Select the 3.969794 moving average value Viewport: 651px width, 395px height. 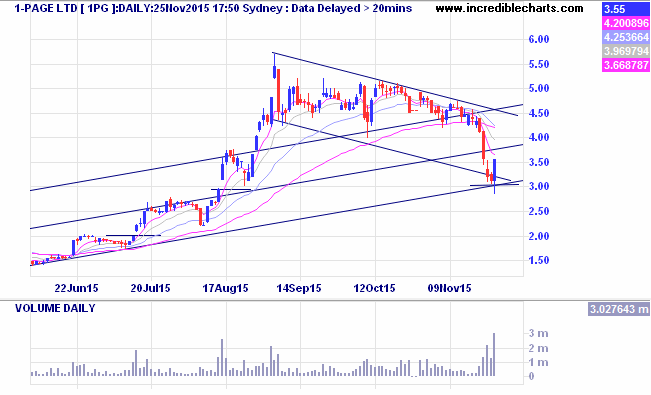coord(626,51)
